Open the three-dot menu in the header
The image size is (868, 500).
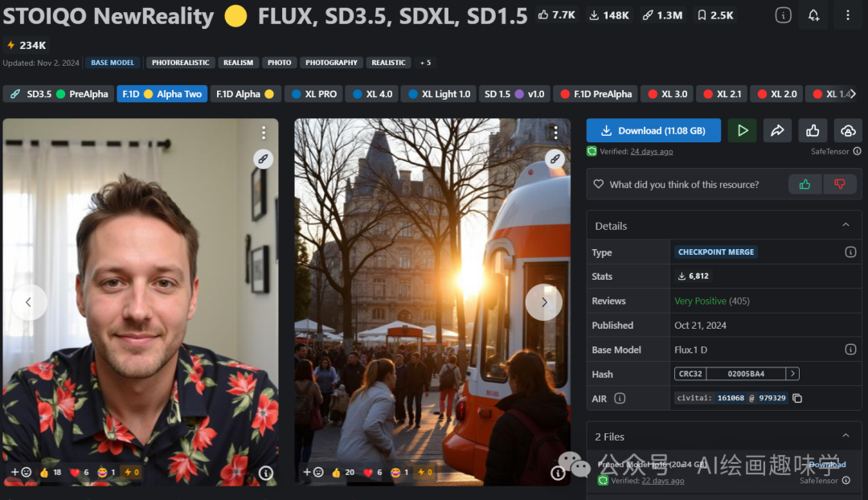848,15
